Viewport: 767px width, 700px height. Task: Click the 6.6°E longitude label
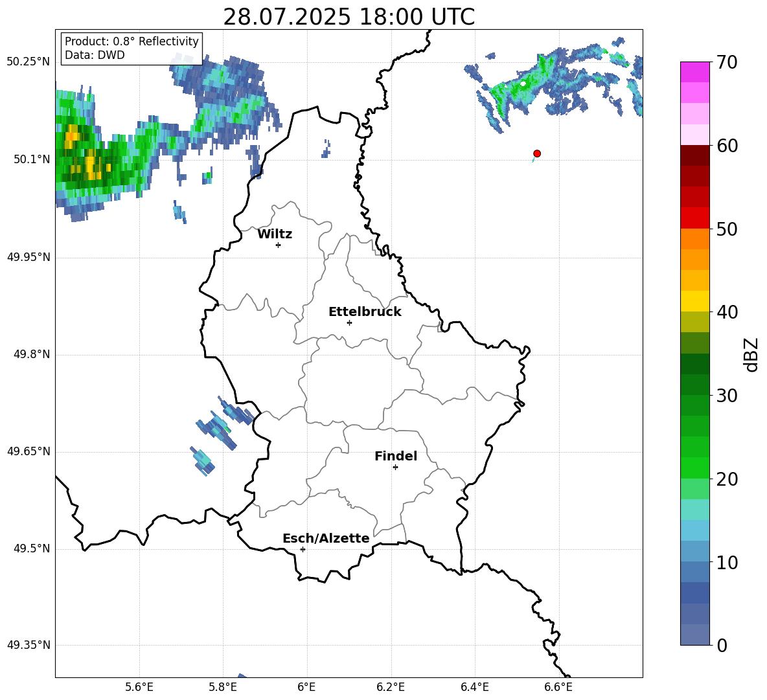558,687
